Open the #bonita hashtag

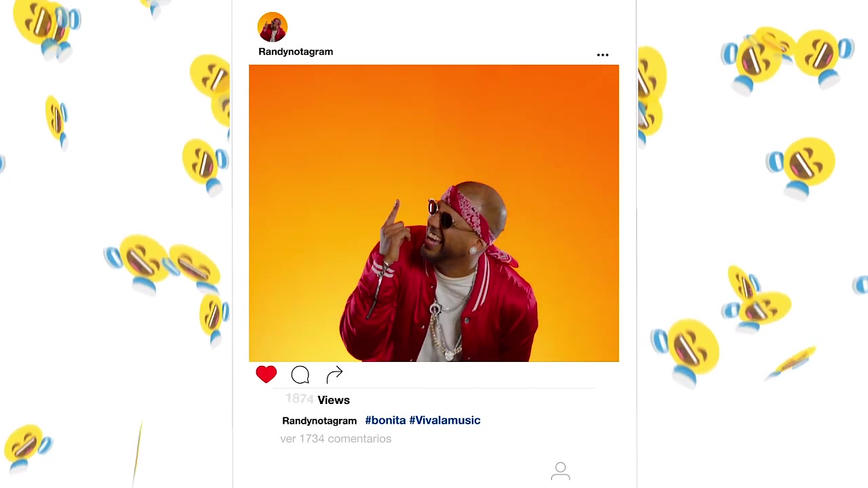pos(385,420)
